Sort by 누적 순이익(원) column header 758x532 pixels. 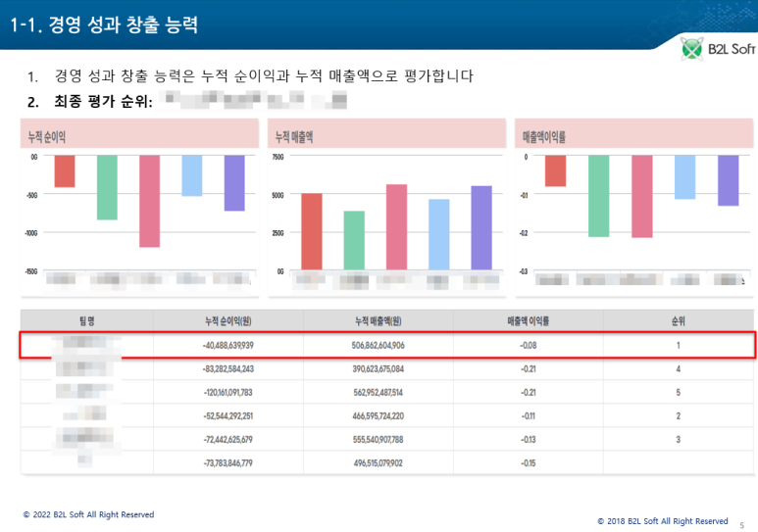click(227, 320)
